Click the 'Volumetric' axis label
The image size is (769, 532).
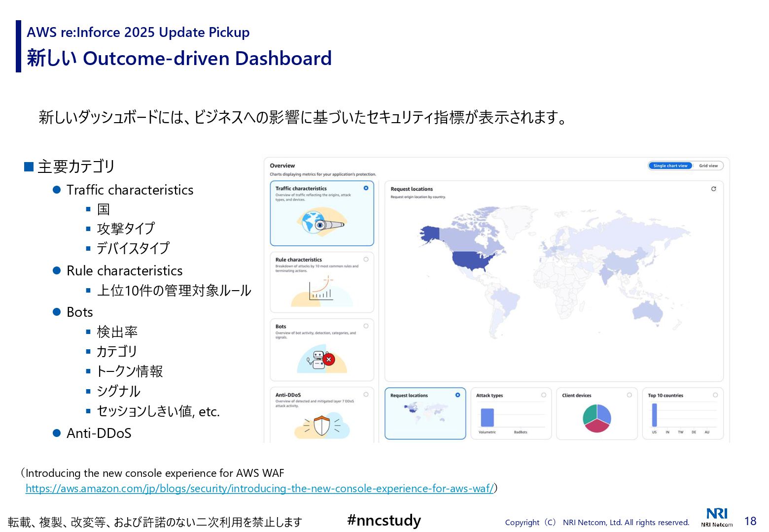point(487,432)
